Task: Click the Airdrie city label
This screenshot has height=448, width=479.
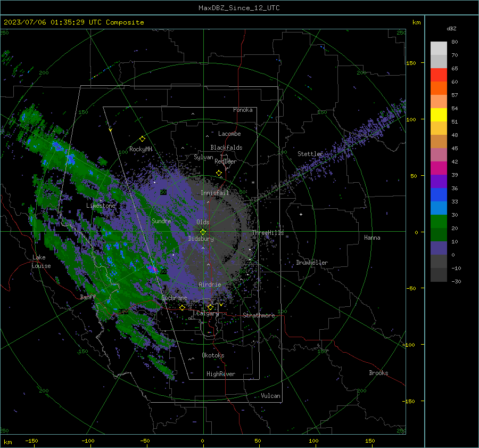Action: [x=210, y=284]
